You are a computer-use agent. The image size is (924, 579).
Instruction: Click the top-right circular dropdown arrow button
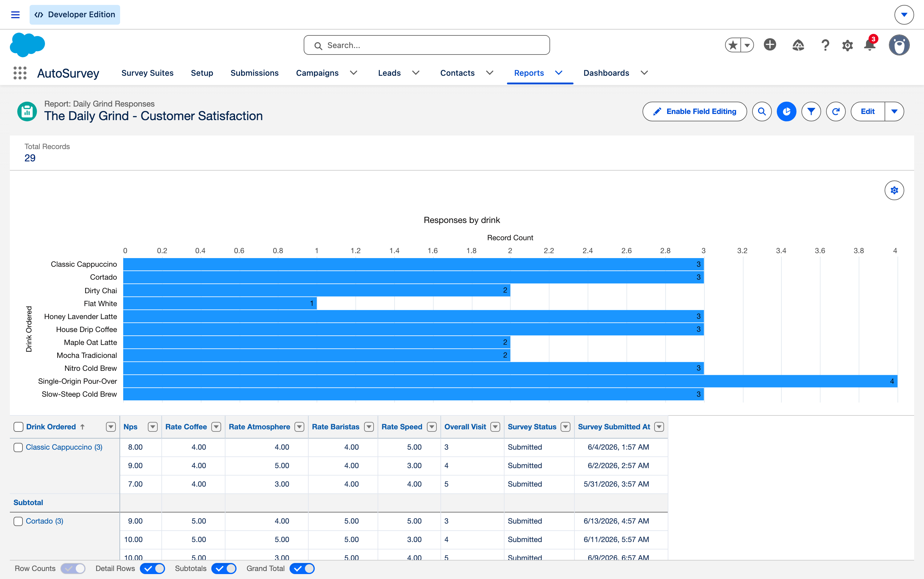click(x=904, y=14)
